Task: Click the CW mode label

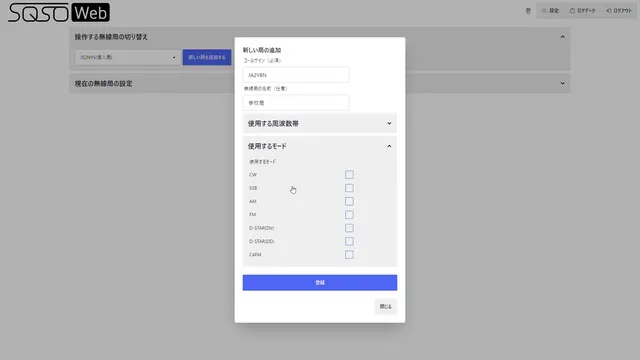Action: tap(253, 175)
